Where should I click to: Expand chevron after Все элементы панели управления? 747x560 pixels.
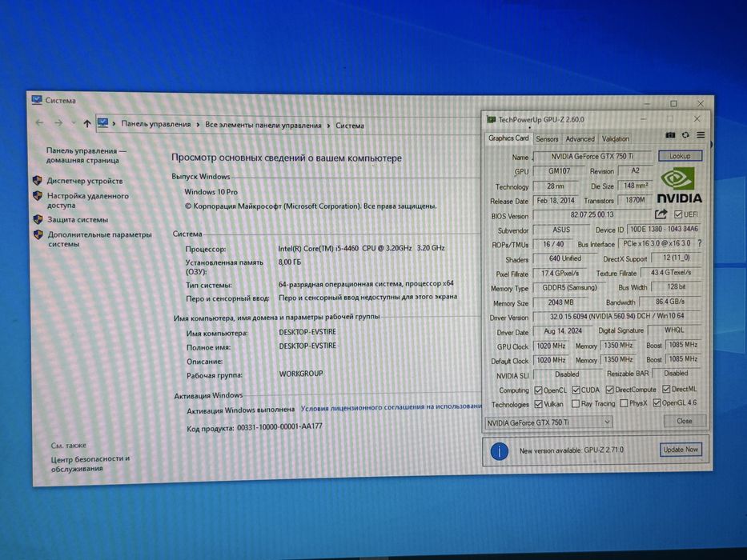pos(328,126)
